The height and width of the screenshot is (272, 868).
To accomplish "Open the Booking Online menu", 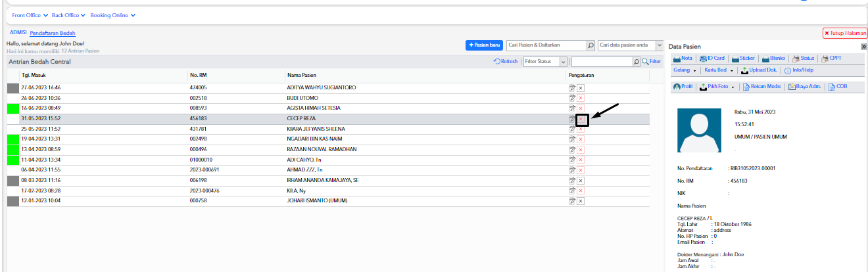I will coord(113,15).
